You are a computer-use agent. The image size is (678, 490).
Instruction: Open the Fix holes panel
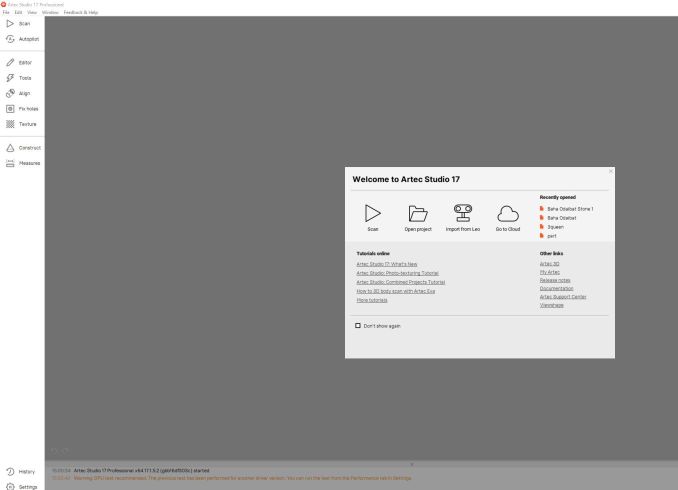(x=22, y=109)
